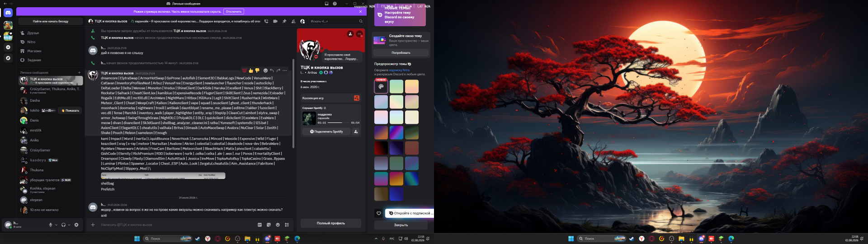Select dark red crimson theme swatch
This screenshot has width=868, height=244.
click(381, 148)
